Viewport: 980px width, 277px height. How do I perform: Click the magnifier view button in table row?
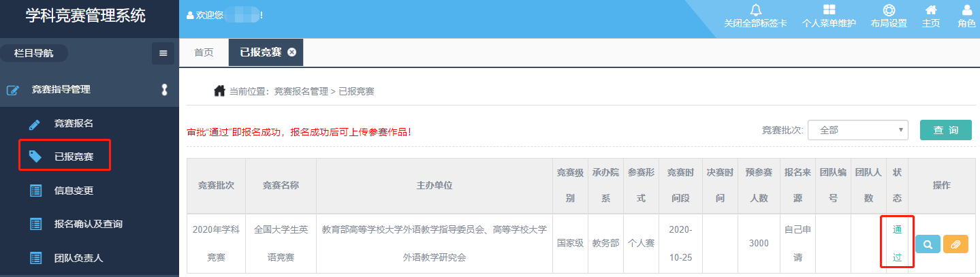(x=928, y=244)
